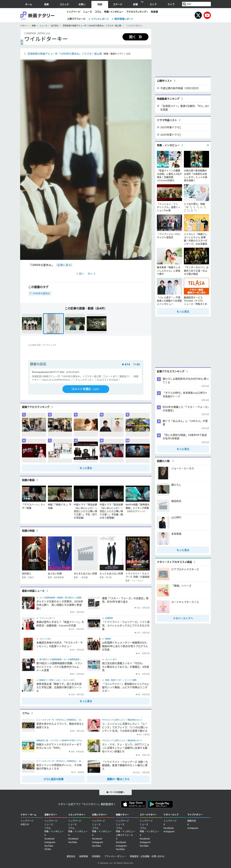Open the トワイライト・ウォリアーズ movie poster

tap(137, 553)
